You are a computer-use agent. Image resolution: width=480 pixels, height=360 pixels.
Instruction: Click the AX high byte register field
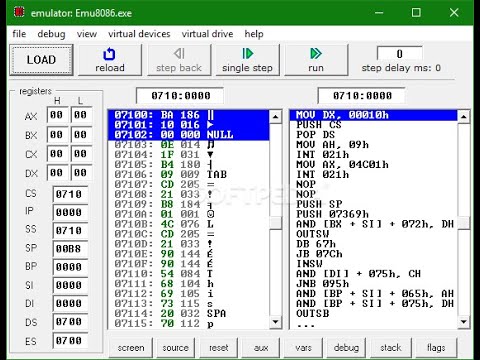[x=57, y=115]
